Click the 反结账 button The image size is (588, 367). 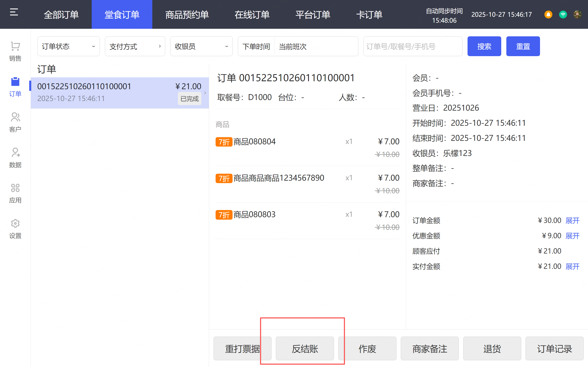305,349
